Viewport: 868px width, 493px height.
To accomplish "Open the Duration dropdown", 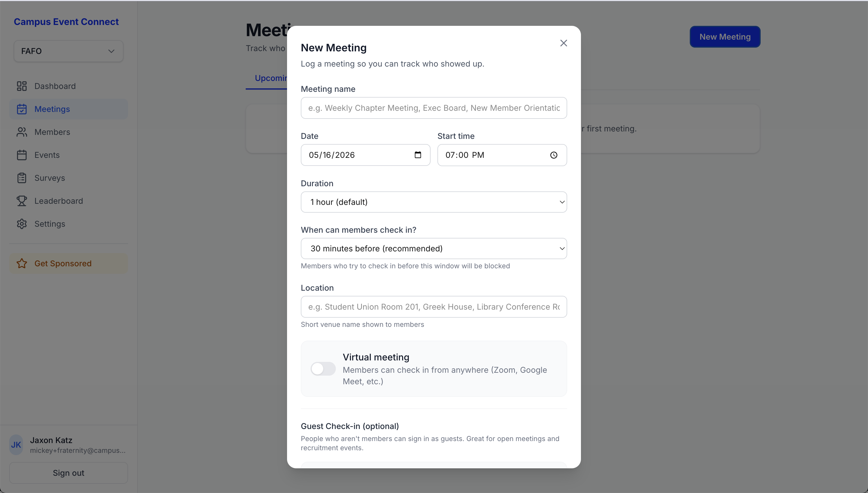I will pos(434,202).
